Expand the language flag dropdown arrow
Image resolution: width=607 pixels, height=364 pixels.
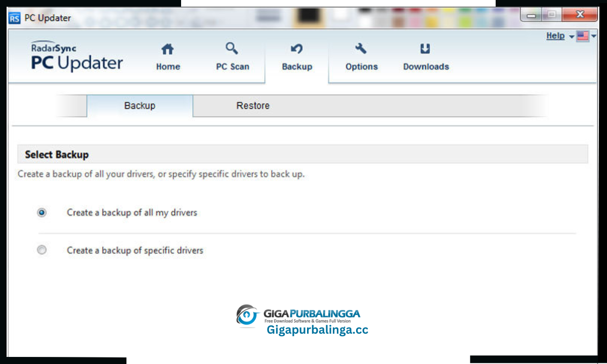point(594,36)
